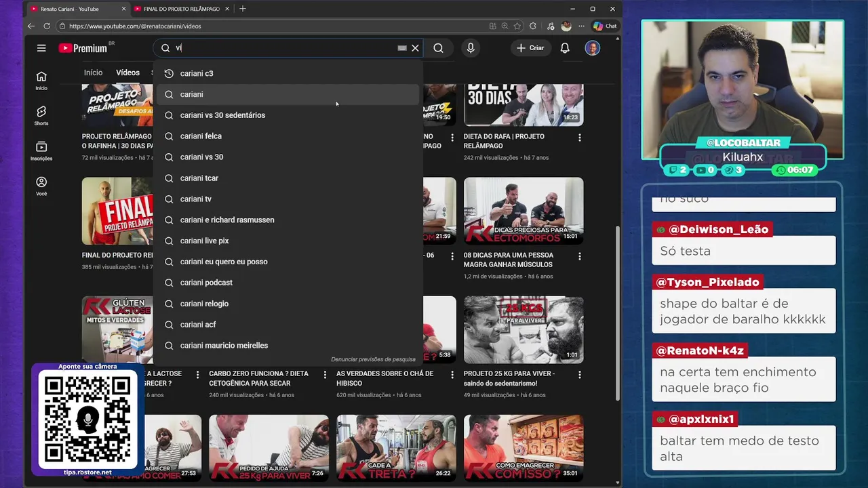868x488 pixels.
Task: Click the page vertical scrollbar
Action: tap(616, 312)
